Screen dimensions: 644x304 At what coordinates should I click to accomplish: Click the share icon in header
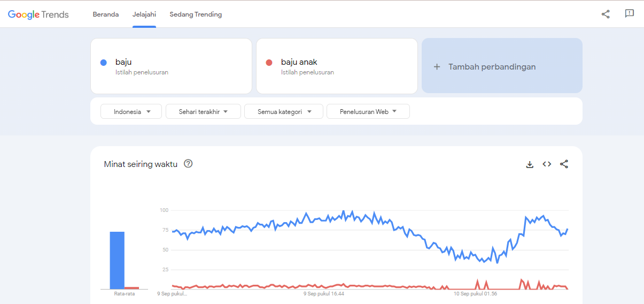606,14
